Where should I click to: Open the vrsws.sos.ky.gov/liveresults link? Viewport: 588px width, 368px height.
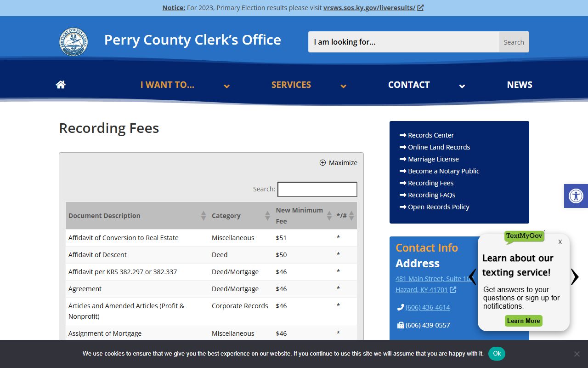click(369, 8)
